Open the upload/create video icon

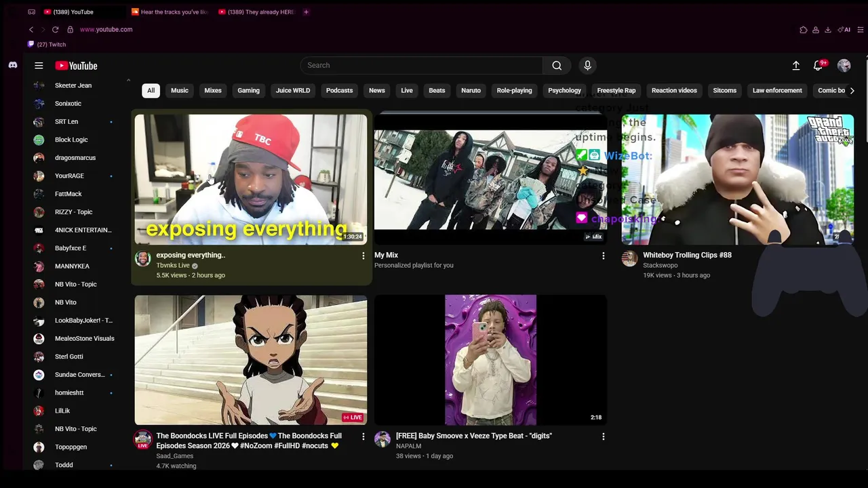click(x=796, y=66)
